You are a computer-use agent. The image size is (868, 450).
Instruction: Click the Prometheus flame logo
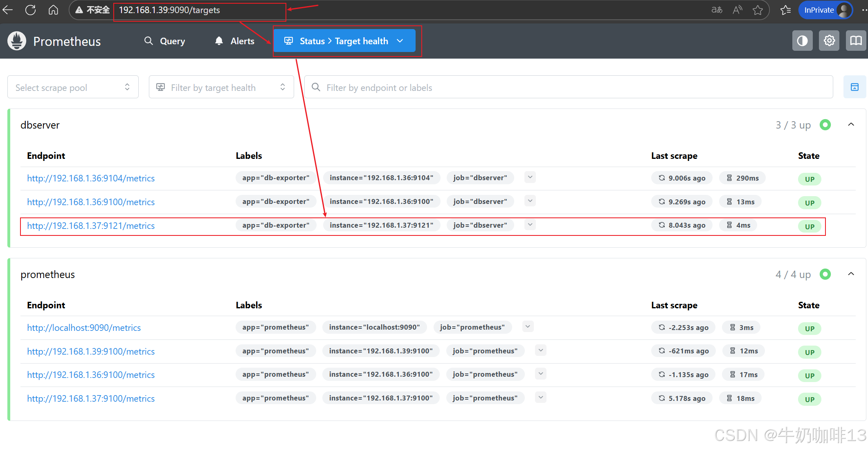pyautogui.click(x=17, y=41)
